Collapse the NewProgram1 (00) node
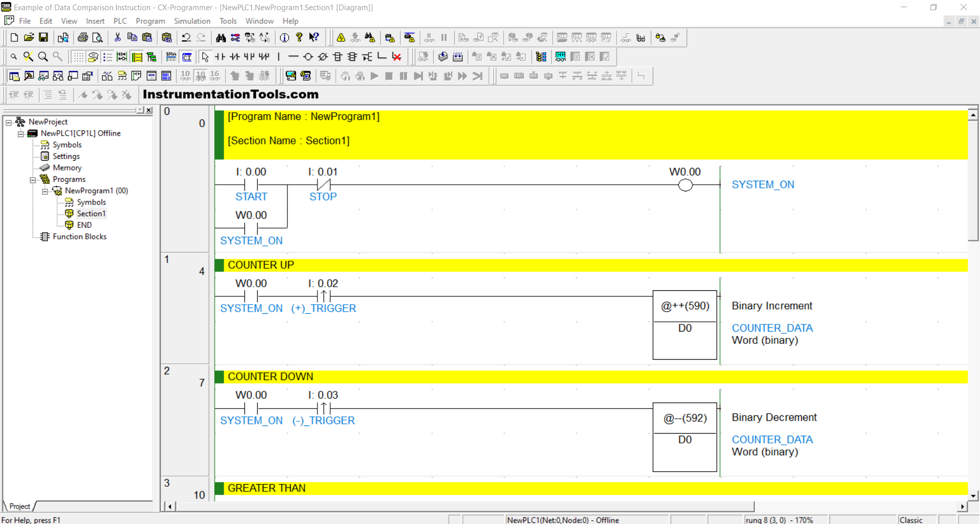Screen dimensions: 980x524 pyautogui.click(x=45, y=191)
